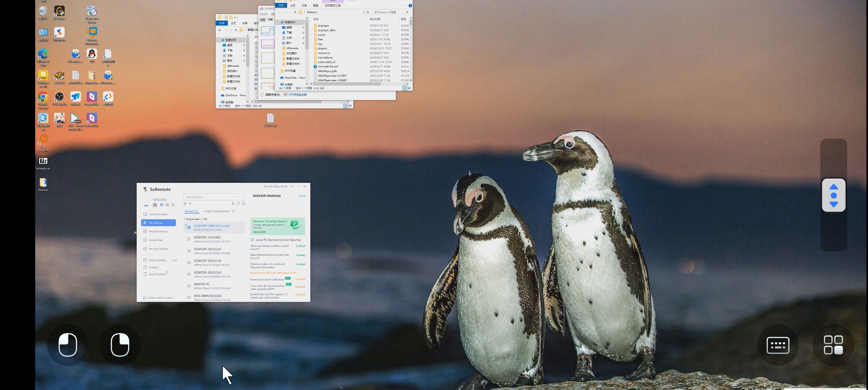
Task: Open 文件 tab in Release explorer window
Action: (x=281, y=5)
